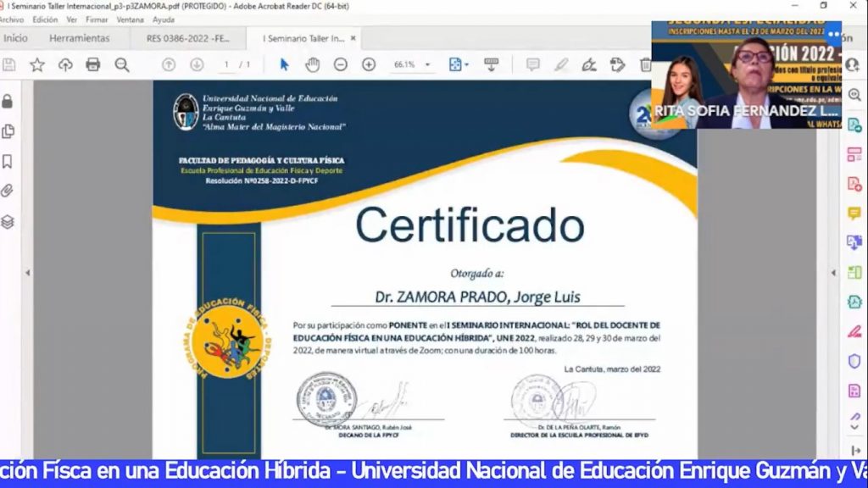The image size is (868, 488).
Task: Switch to the Herramientas tab
Action: click(79, 38)
